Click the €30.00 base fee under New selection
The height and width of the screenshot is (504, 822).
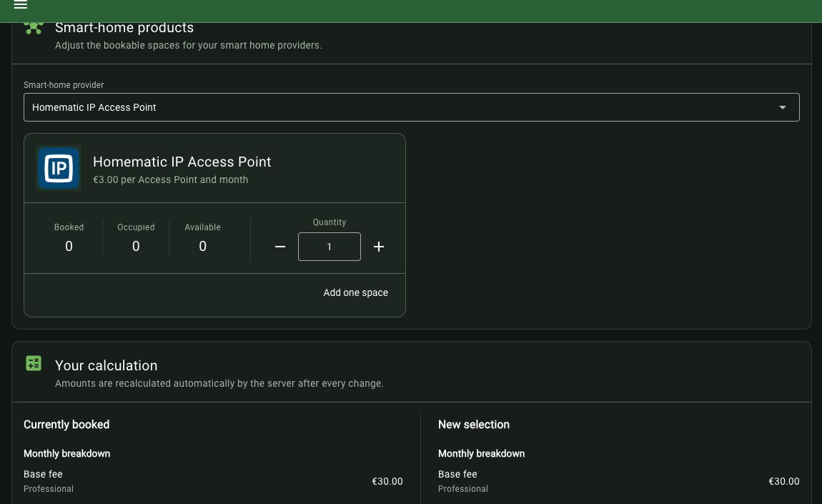pos(783,481)
